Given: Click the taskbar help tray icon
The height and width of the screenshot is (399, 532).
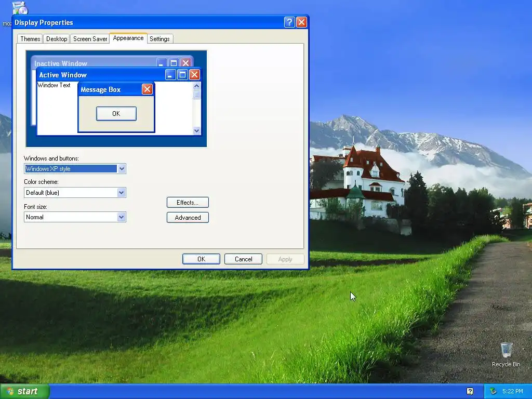Looking at the screenshot, I should pos(470,391).
